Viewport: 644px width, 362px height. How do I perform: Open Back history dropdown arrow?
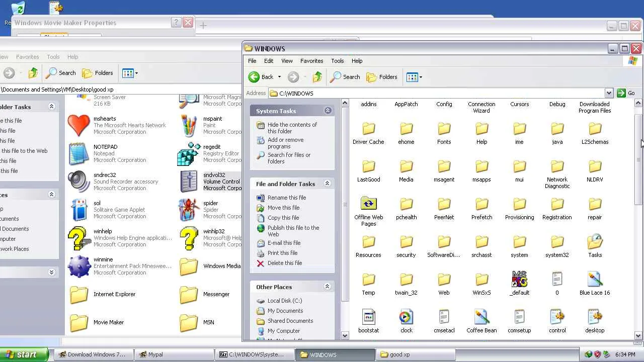(x=279, y=77)
